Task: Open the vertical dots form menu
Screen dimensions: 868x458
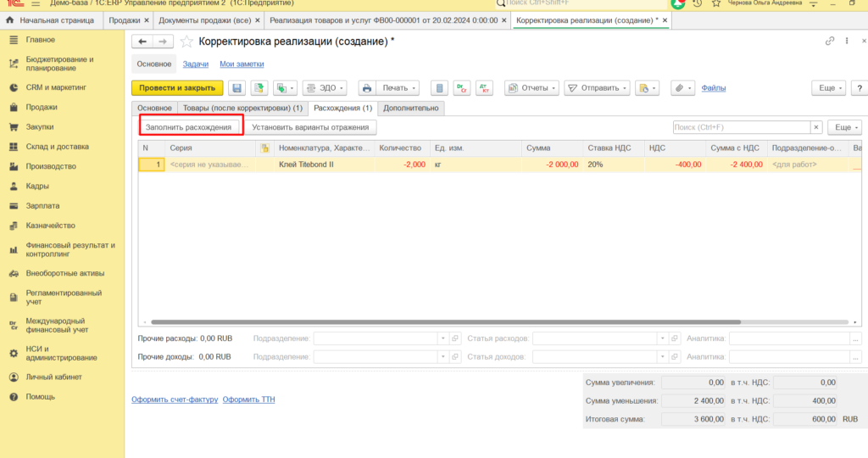Action: pyautogui.click(x=847, y=41)
